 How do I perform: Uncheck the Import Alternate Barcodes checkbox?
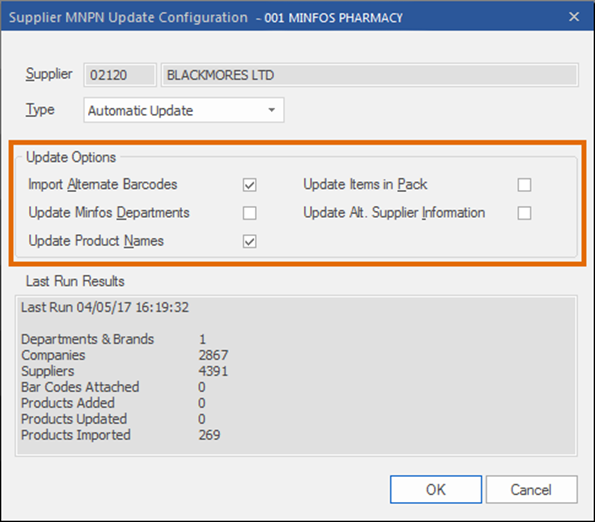tap(250, 185)
